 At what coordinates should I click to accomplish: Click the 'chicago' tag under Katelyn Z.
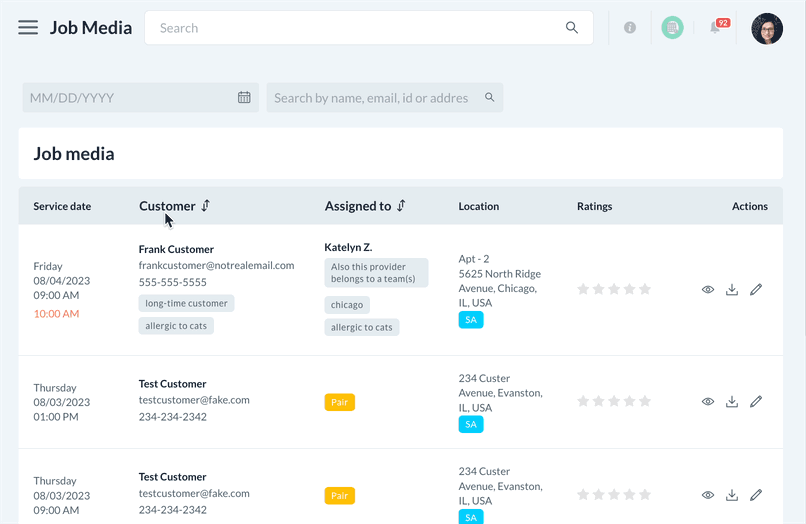click(347, 305)
